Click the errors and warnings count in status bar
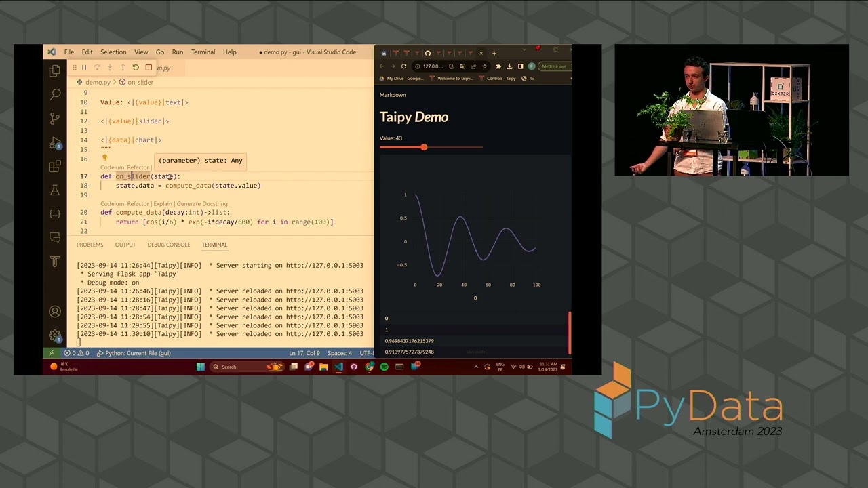Viewport: 868px width, 488px height. (77, 353)
